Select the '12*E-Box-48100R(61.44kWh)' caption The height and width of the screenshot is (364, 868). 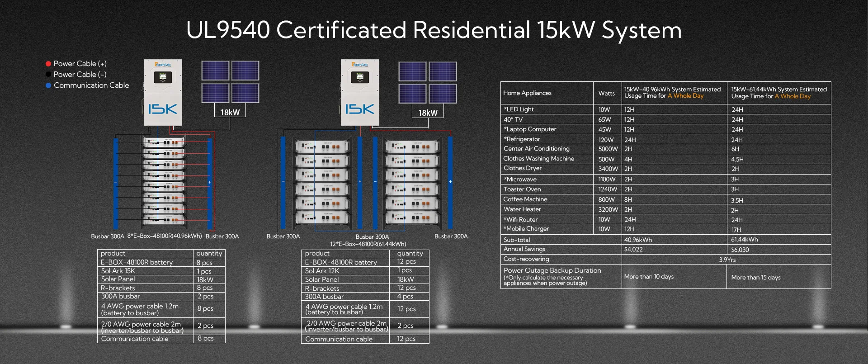[368, 244]
